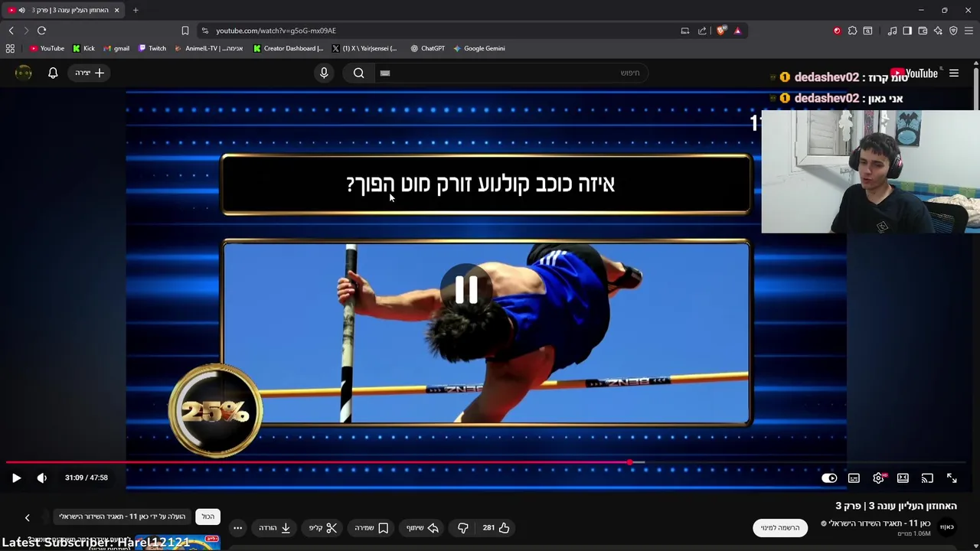The height and width of the screenshot is (551, 980).
Task: Open the יצירה create button
Action: coord(90,73)
